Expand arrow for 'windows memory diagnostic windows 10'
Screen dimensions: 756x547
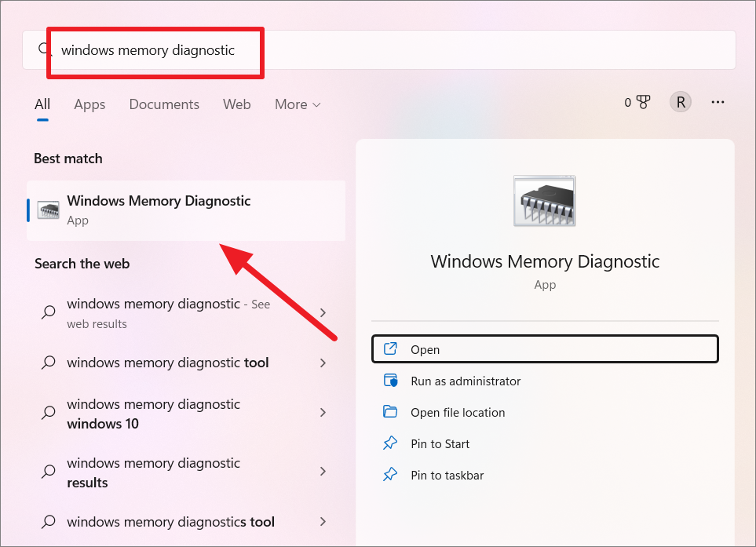[323, 413]
